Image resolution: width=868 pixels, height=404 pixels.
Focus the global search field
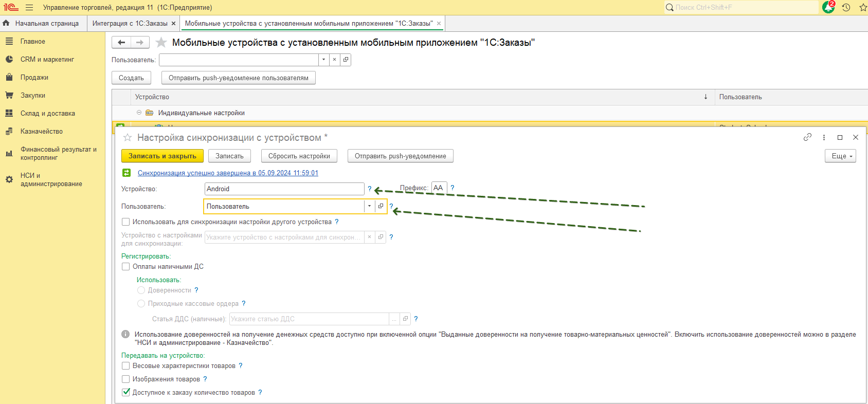click(x=740, y=8)
